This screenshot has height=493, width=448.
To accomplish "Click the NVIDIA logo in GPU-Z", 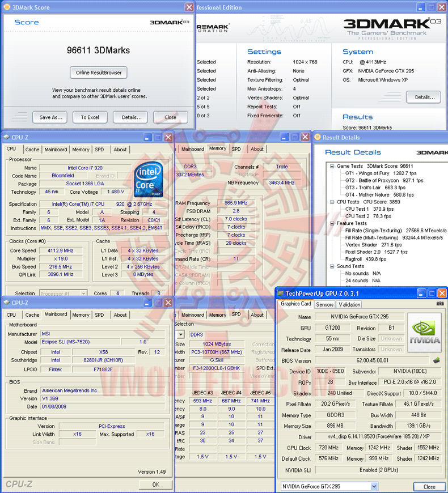I will 425,332.
